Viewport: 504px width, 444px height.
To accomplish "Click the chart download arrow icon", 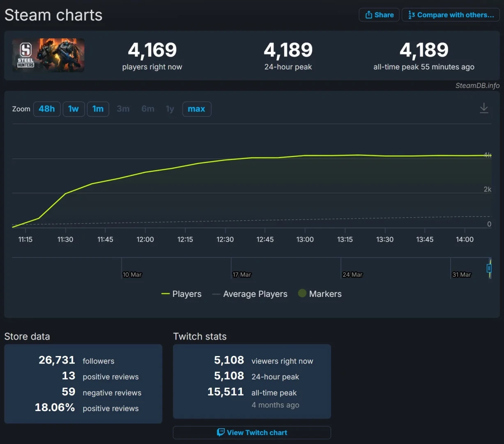I will click(484, 108).
